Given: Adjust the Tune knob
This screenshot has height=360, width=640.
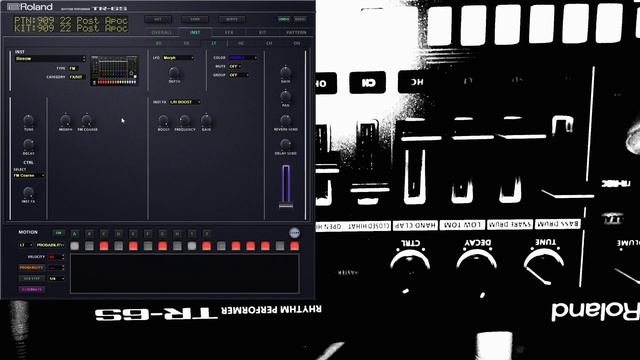Looking at the screenshot, I should [28, 120].
